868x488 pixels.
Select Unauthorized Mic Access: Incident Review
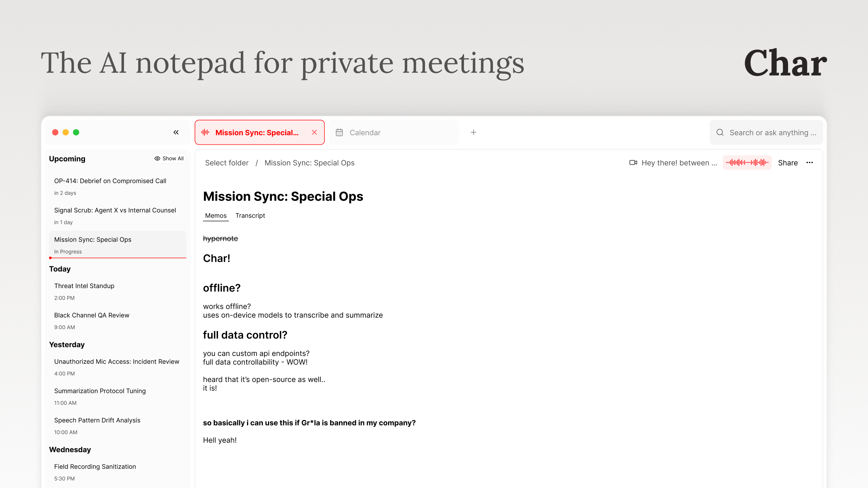[116, 361]
